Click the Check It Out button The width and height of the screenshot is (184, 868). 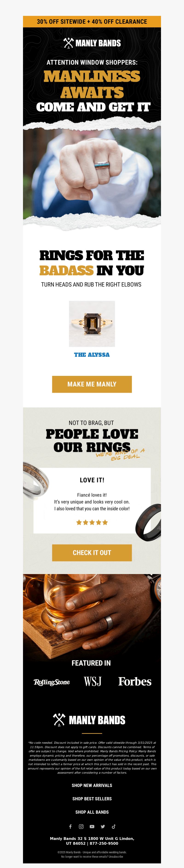92,553
